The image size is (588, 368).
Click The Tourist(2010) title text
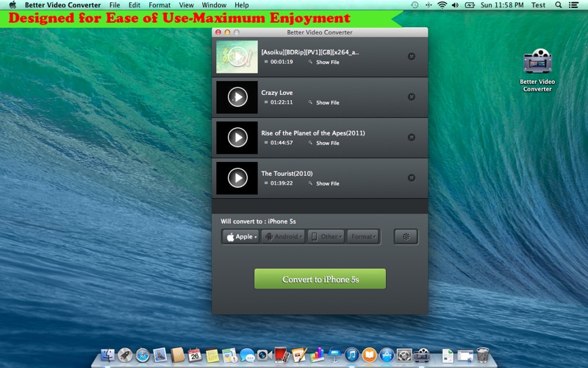click(x=287, y=174)
